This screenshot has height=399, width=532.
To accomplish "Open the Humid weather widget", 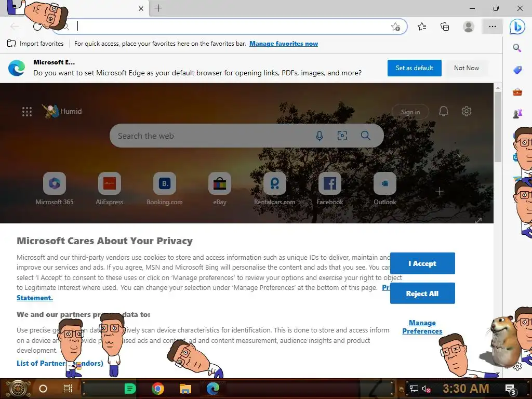I will [62, 111].
